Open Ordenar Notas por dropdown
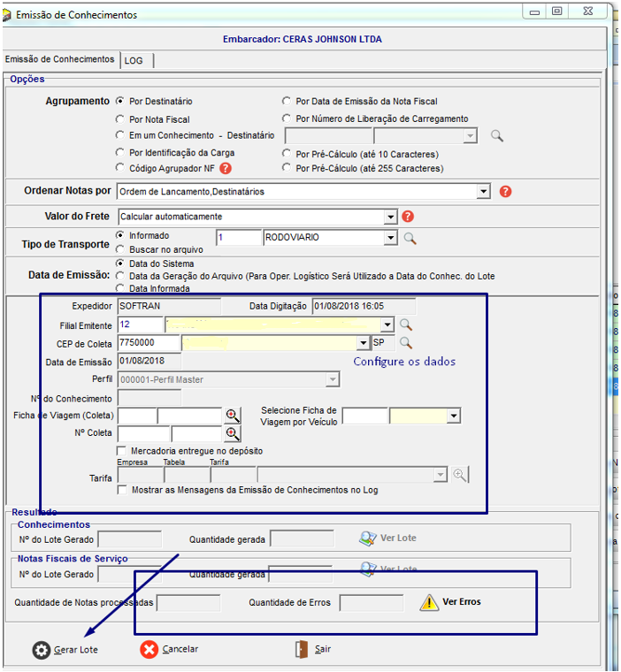Image resolution: width=621 pixels, height=672 pixels. click(483, 191)
